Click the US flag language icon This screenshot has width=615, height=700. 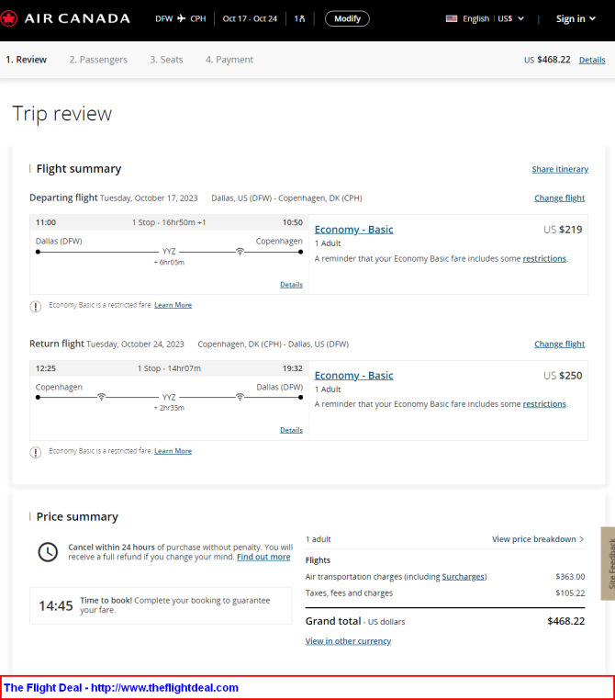click(452, 18)
